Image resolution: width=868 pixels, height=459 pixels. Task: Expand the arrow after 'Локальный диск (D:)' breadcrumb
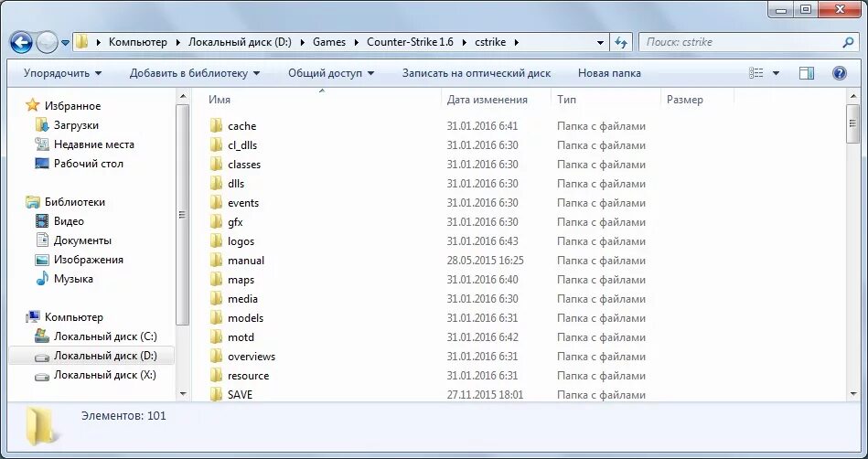click(x=303, y=42)
